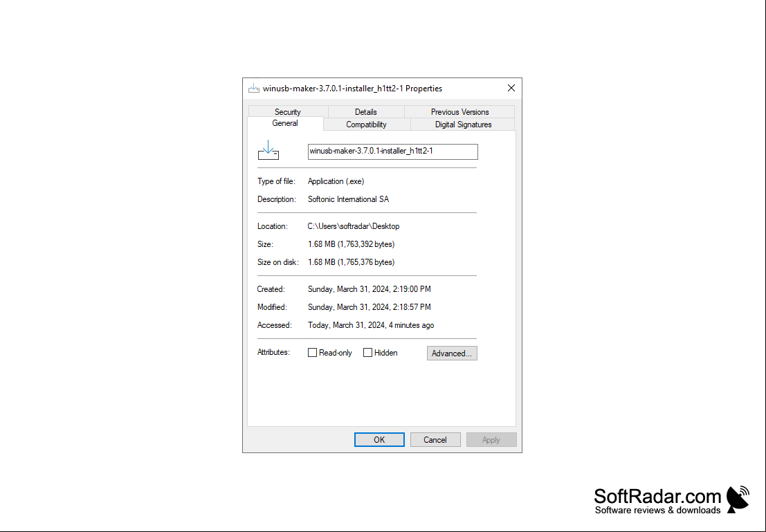Image resolution: width=766 pixels, height=532 pixels.
Task: Click the file name input field
Action: click(x=393, y=152)
